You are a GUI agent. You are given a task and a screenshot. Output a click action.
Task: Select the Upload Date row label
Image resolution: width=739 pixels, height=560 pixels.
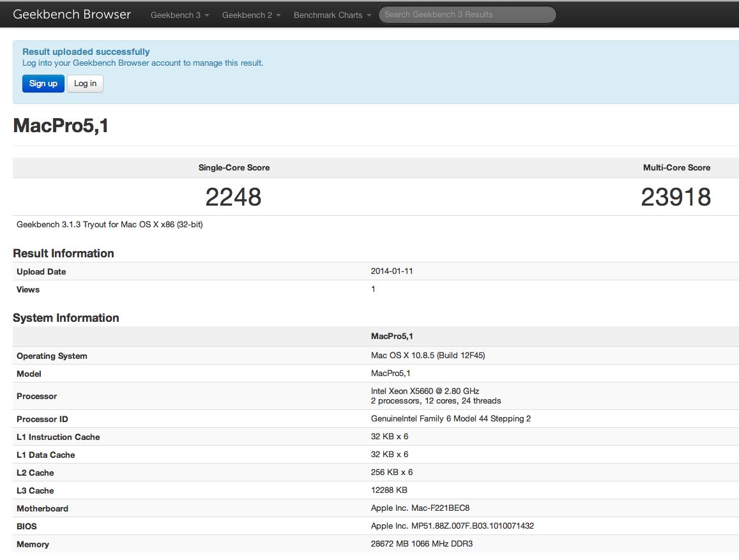[x=42, y=272]
